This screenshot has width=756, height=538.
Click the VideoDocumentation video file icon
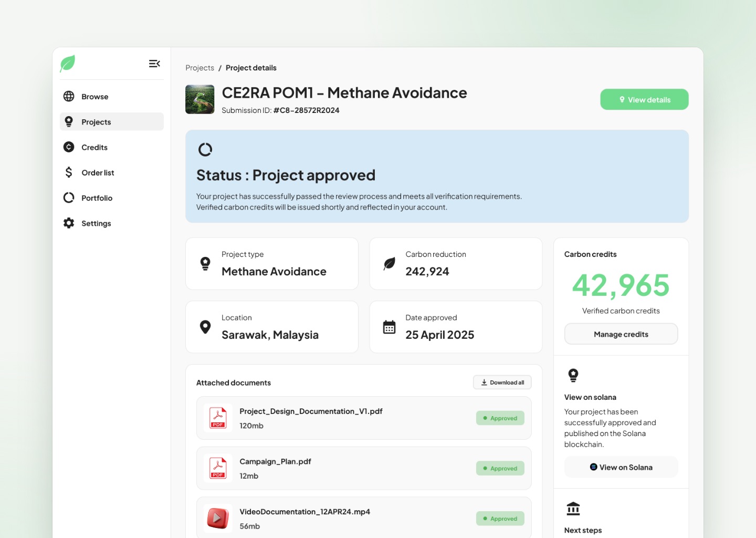coord(218,519)
